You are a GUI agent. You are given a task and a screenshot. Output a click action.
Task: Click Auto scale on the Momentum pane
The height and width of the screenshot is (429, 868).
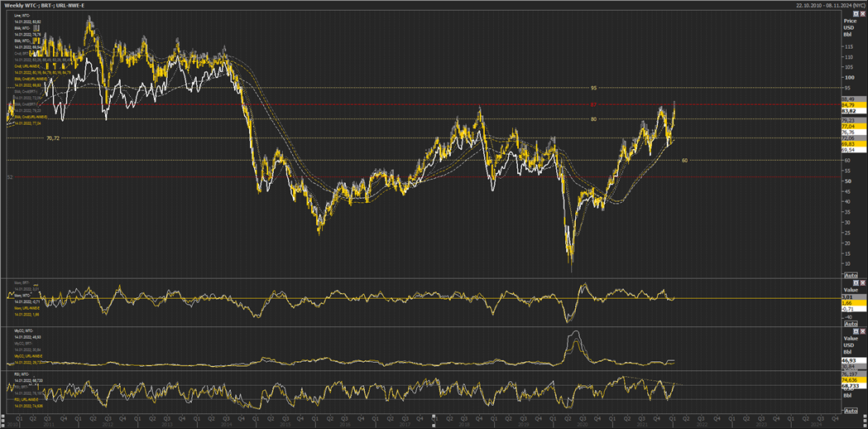(851, 324)
